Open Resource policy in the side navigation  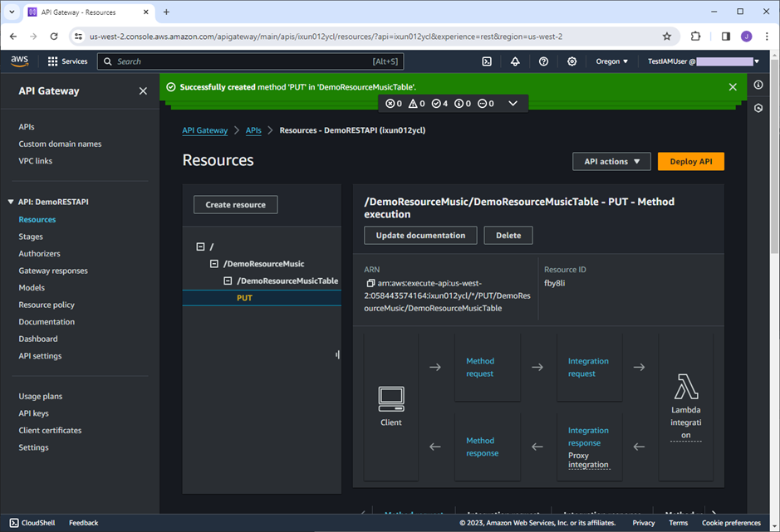click(x=47, y=305)
